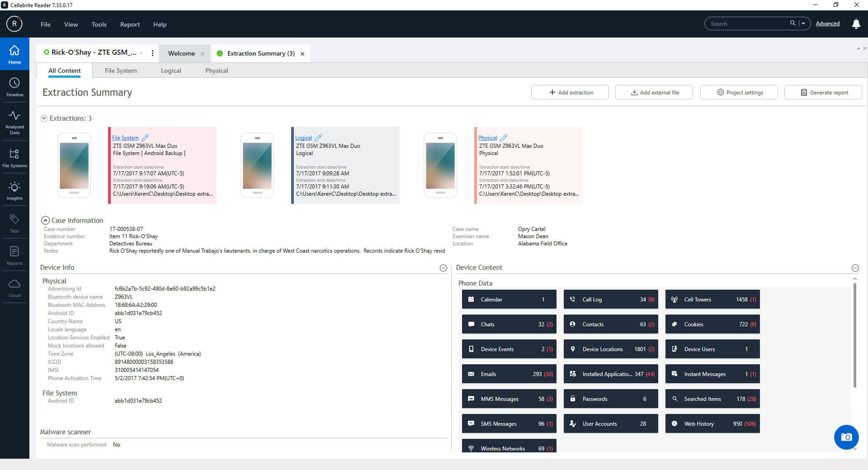This screenshot has height=470, width=868.
Task: Open the Installed Applications data tile
Action: [611, 374]
